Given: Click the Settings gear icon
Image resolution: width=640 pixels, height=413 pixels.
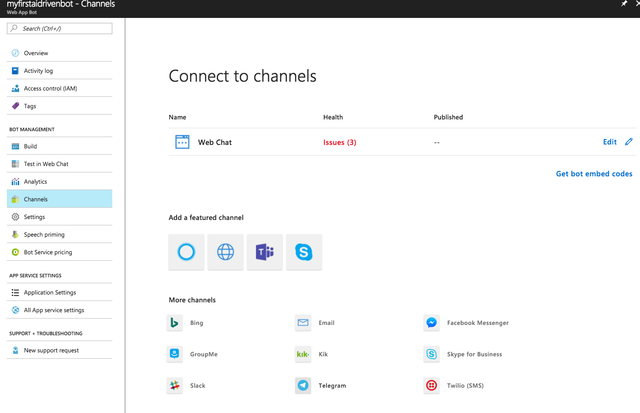Looking at the screenshot, I should (15, 217).
